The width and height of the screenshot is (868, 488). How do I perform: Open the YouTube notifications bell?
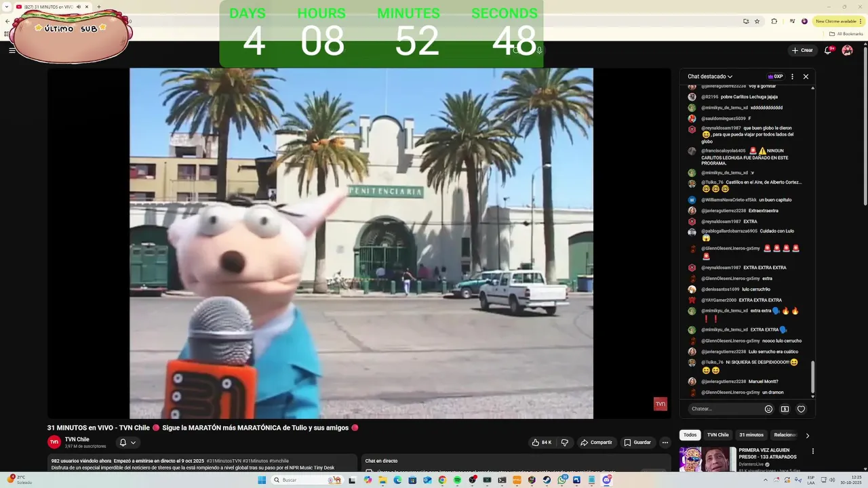829,50
